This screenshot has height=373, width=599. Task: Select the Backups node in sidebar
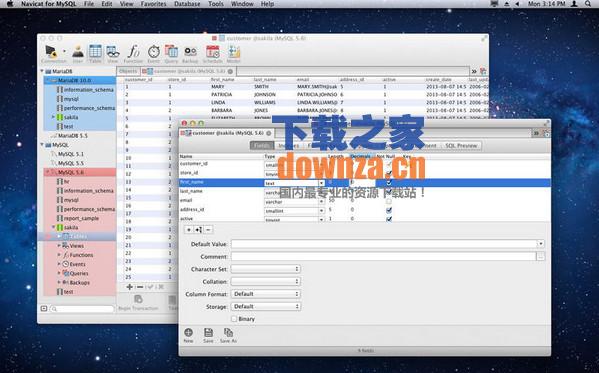point(79,282)
